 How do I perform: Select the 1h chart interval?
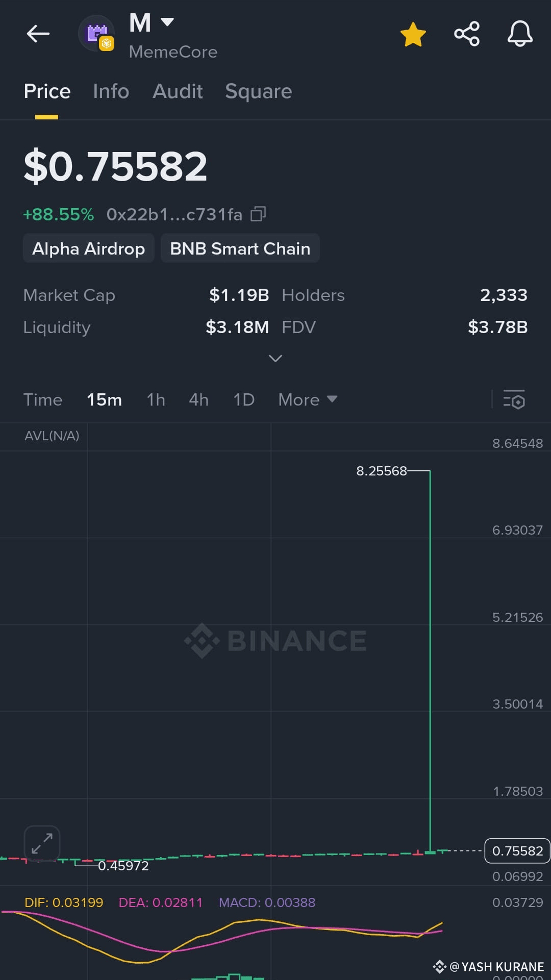click(x=156, y=399)
